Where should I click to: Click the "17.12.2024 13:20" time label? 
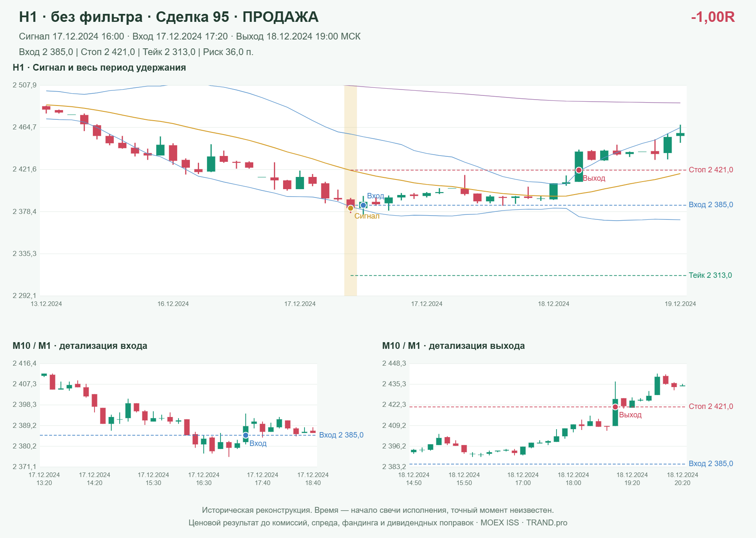tap(44, 479)
